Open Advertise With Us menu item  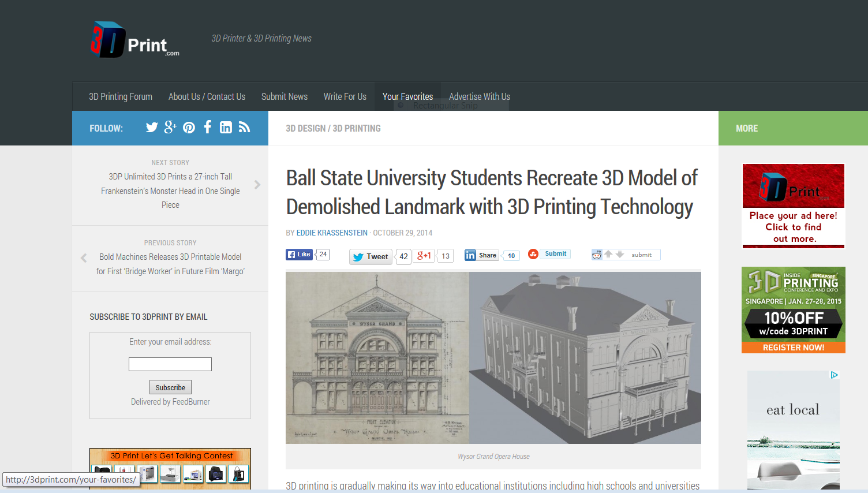pyautogui.click(x=480, y=96)
